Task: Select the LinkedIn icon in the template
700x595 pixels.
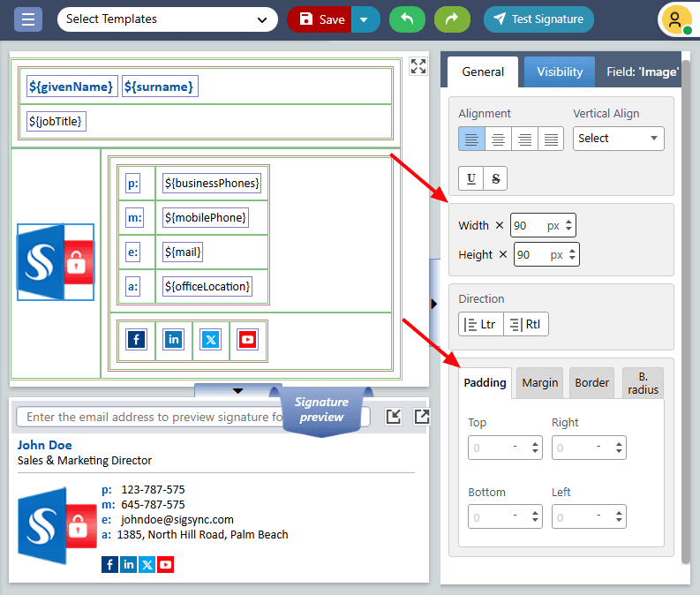Action: pyautogui.click(x=173, y=340)
